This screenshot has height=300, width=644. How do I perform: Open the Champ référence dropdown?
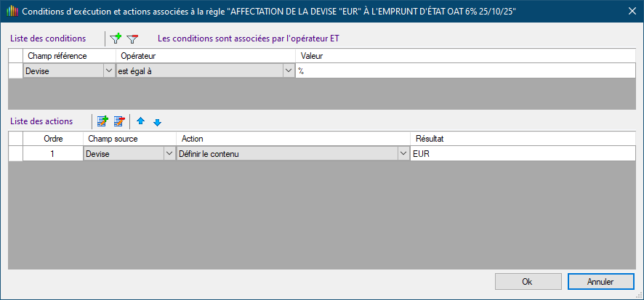pyautogui.click(x=109, y=70)
